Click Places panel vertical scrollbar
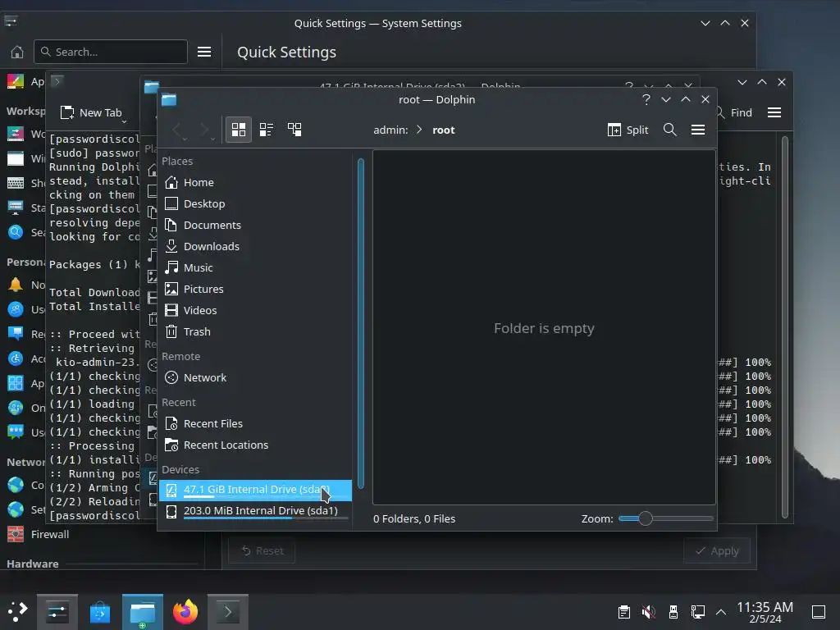The image size is (840, 630). coord(361,323)
